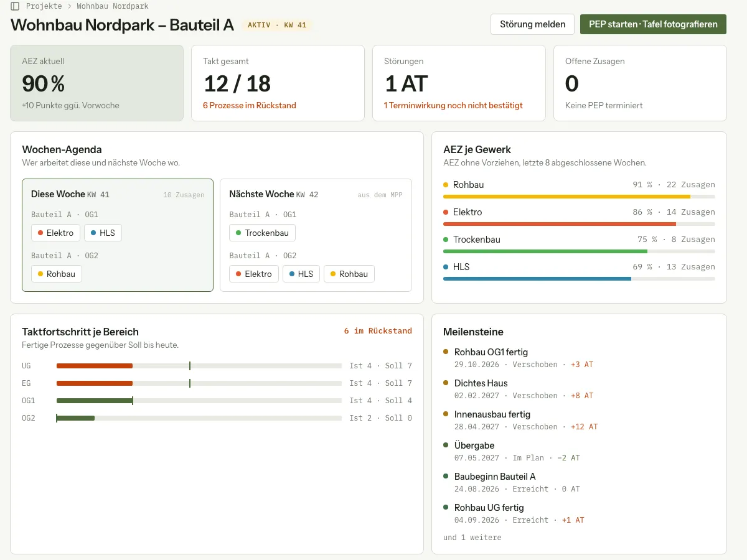The width and height of the screenshot is (747, 560).
Task: Open the Baubeginn Bauteil A milestone
Action: click(579, 482)
